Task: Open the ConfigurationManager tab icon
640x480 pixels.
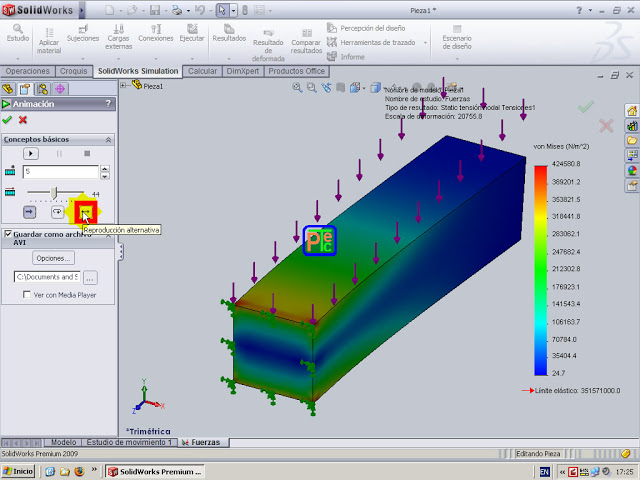Action: coord(42,89)
